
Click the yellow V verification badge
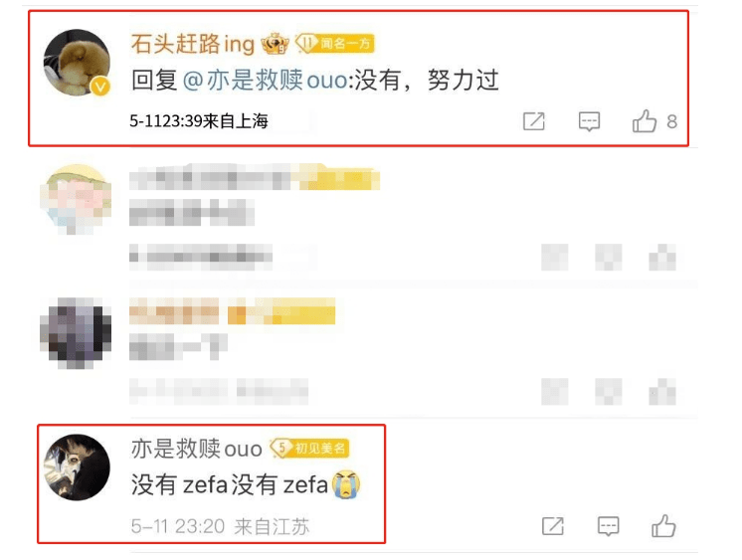(100, 87)
